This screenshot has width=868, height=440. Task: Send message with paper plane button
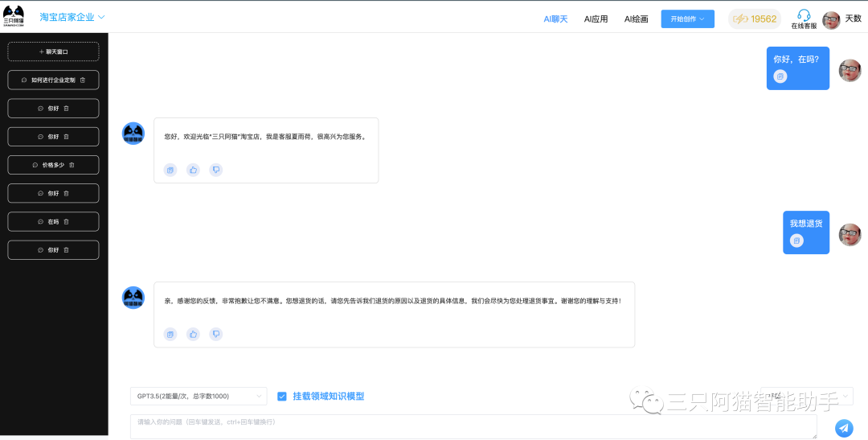(x=844, y=427)
